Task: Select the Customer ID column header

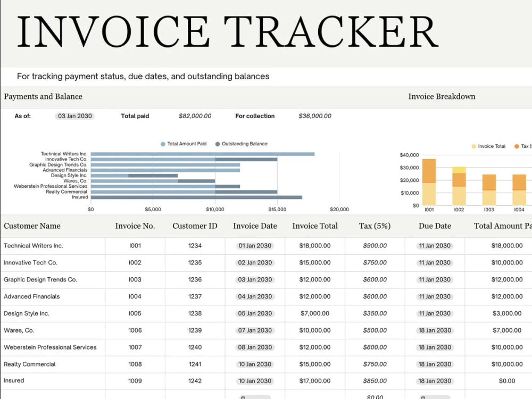Action: point(195,226)
